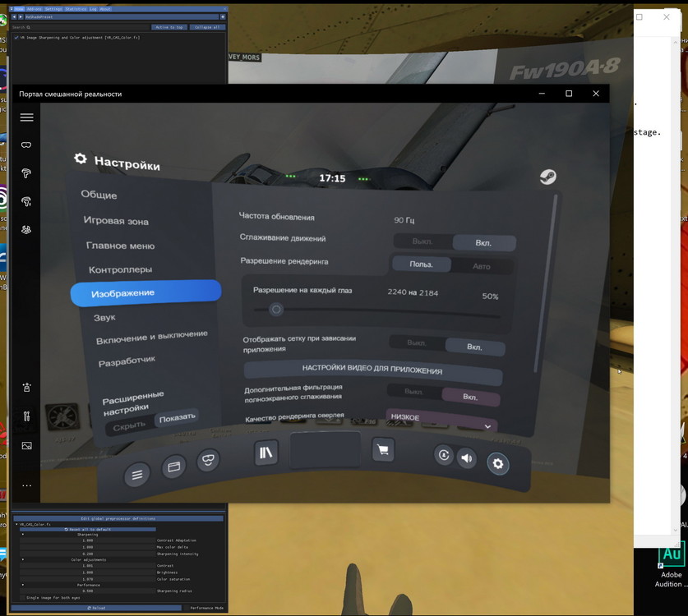Click the Steam logo in the settings panel
Image resolution: width=688 pixels, height=616 pixels.
click(x=547, y=177)
